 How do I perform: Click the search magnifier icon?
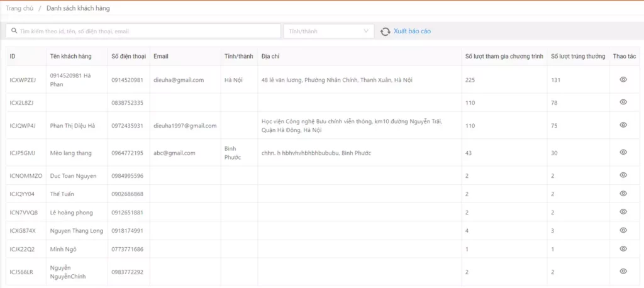pyautogui.click(x=14, y=31)
